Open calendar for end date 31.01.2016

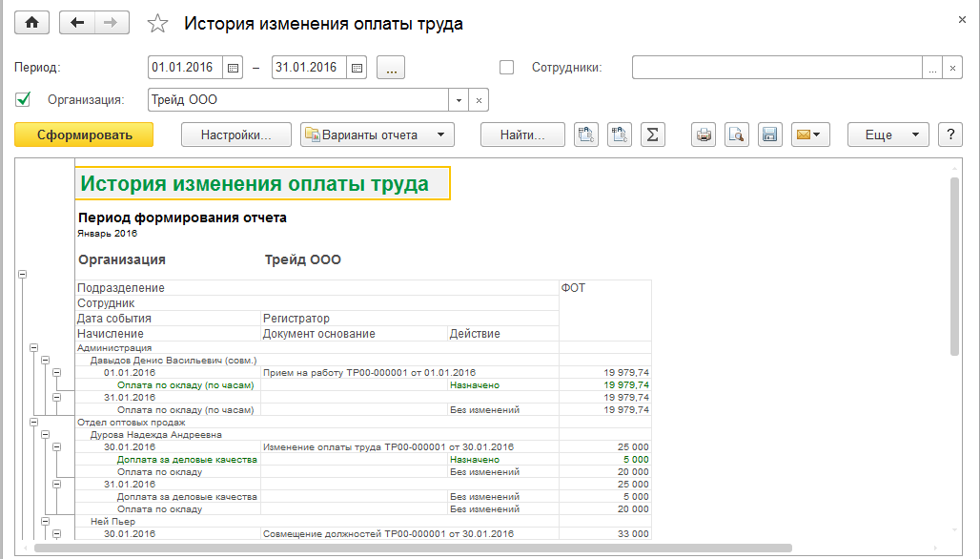click(x=357, y=68)
